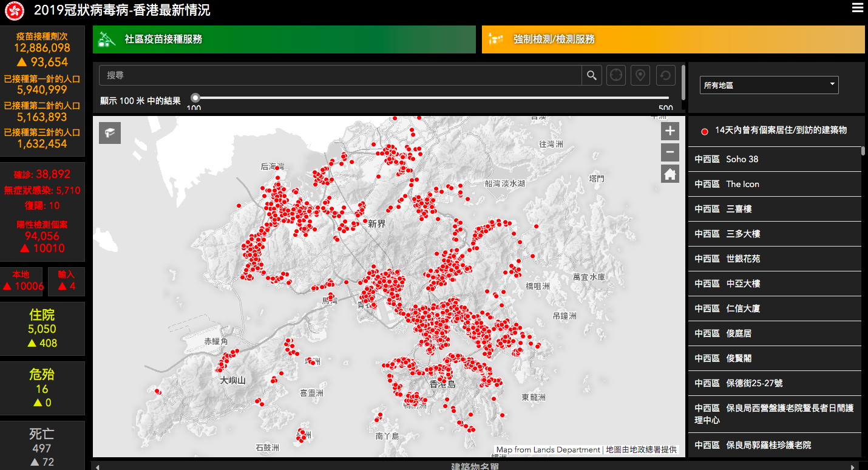Select 俊庭居 in building list
Viewport: 868px width, 470px height.
775,333
